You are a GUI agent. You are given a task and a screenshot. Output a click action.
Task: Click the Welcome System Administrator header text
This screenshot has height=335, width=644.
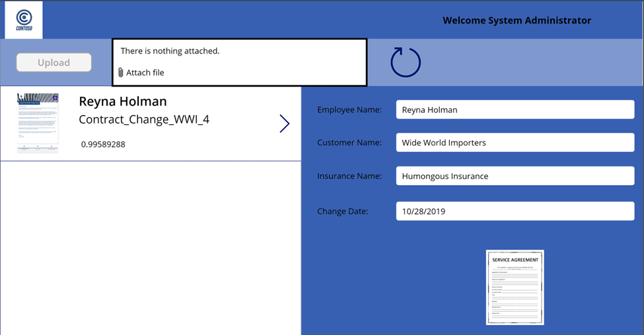pos(517,20)
